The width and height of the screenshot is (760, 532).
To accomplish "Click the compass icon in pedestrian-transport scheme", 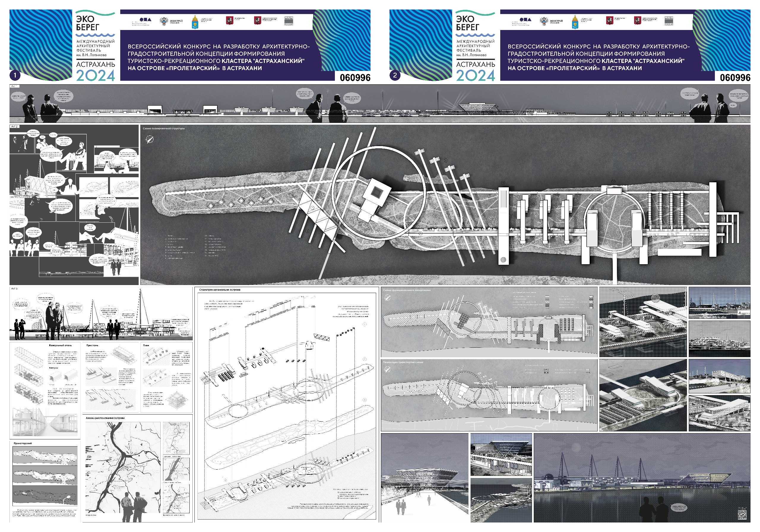I will (388, 369).
